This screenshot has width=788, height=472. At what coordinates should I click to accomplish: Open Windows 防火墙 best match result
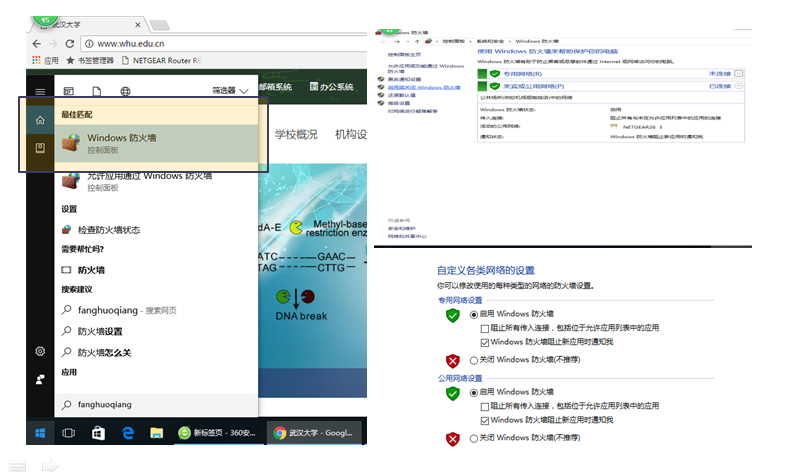(156, 143)
